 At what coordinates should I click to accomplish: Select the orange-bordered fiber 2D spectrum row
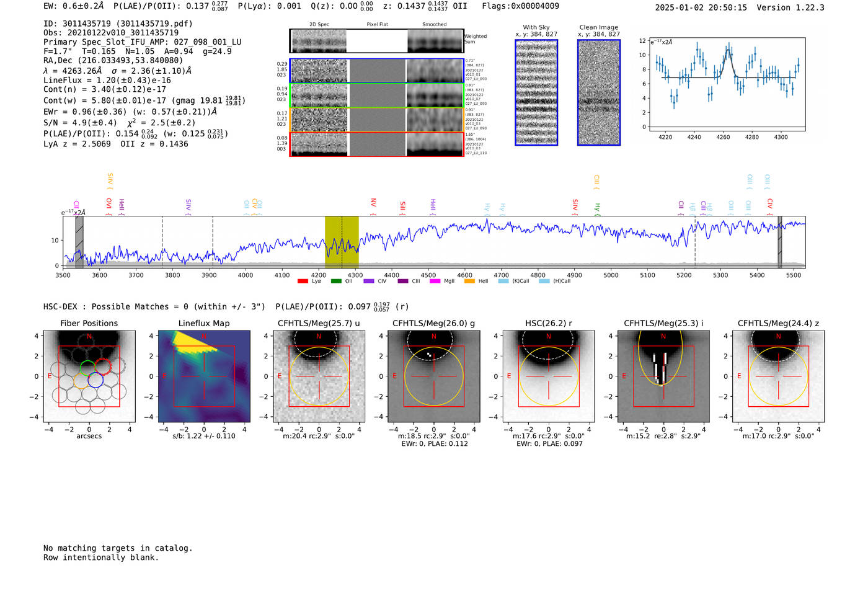tap(377, 120)
